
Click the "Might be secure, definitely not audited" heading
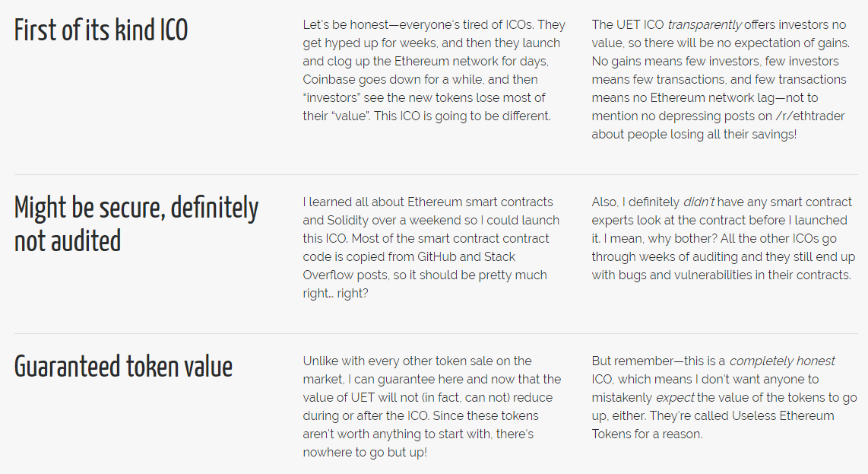click(137, 224)
